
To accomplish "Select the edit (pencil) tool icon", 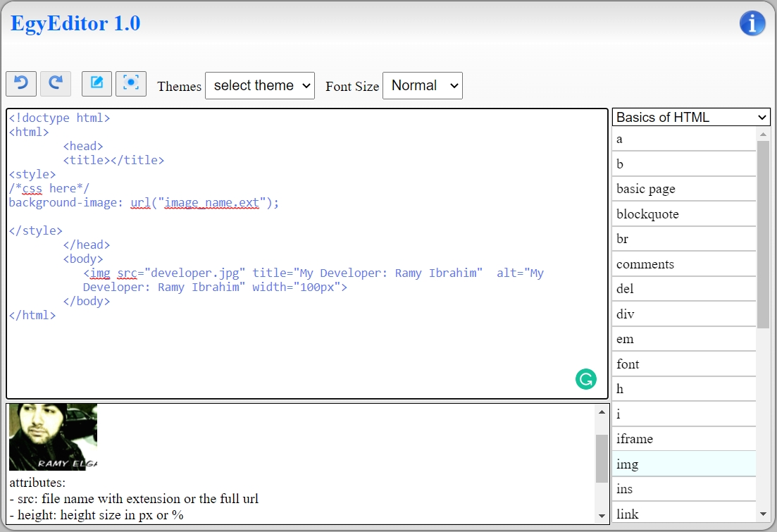I will [x=97, y=83].
